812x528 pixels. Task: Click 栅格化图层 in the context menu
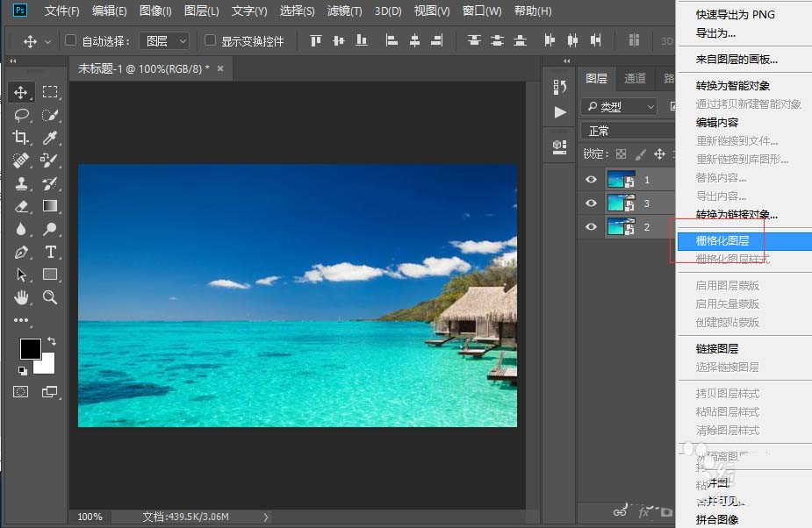pos(722,241)
